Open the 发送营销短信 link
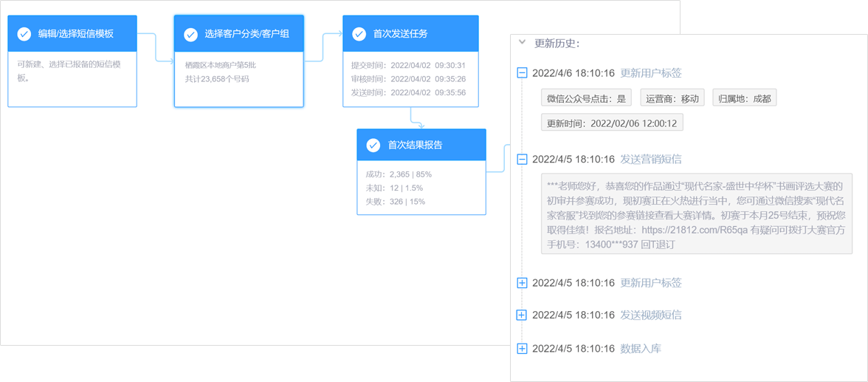This screenshot has height=382, width=868. [x=650, y=159]
